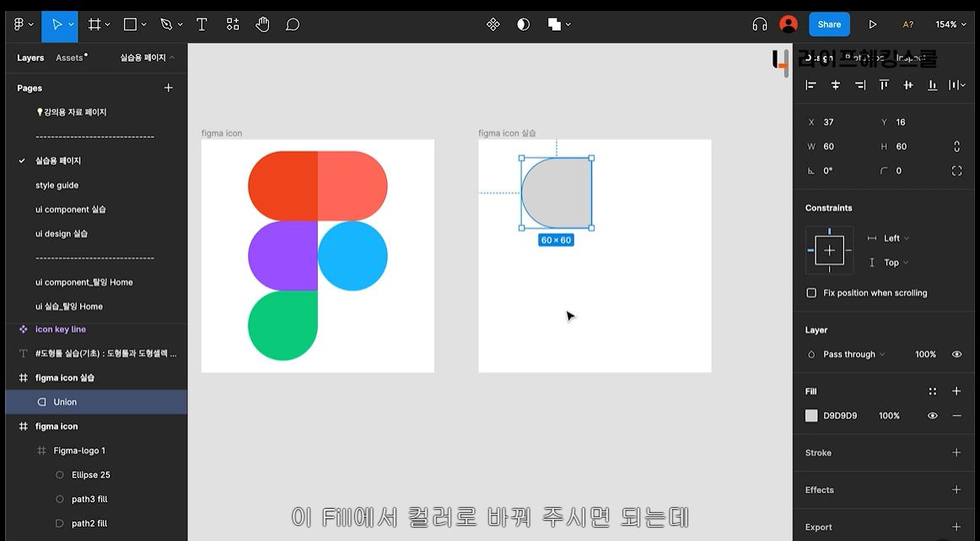Click the A? missing fonts indicator
Image resolution: width=980 pixels, height=541 pixels.
[x=908, y=24]
